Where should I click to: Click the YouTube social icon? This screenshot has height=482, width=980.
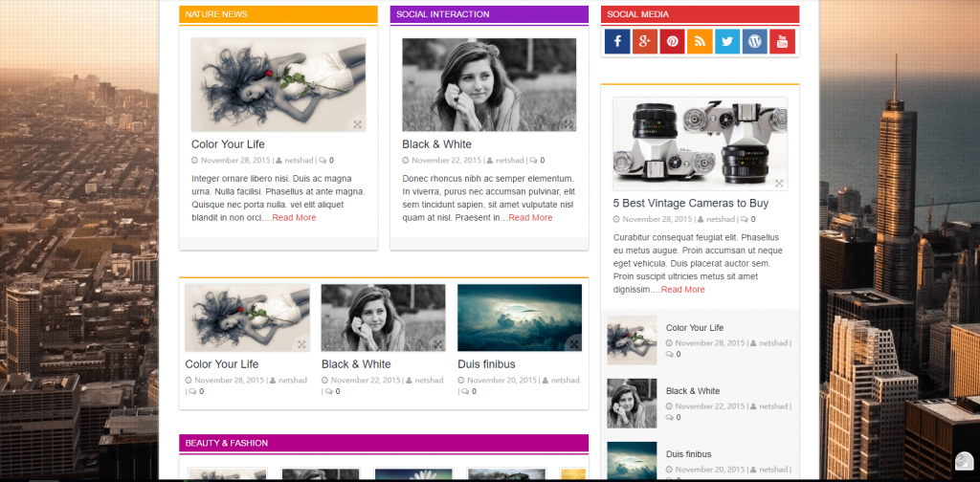tap(782, 41)
